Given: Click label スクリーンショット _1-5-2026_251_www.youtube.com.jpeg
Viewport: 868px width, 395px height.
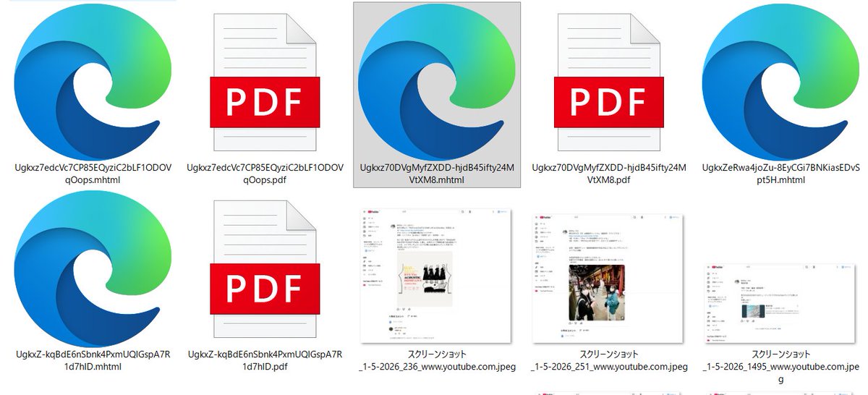Looking at the screenshot, I should pos(610,360).
